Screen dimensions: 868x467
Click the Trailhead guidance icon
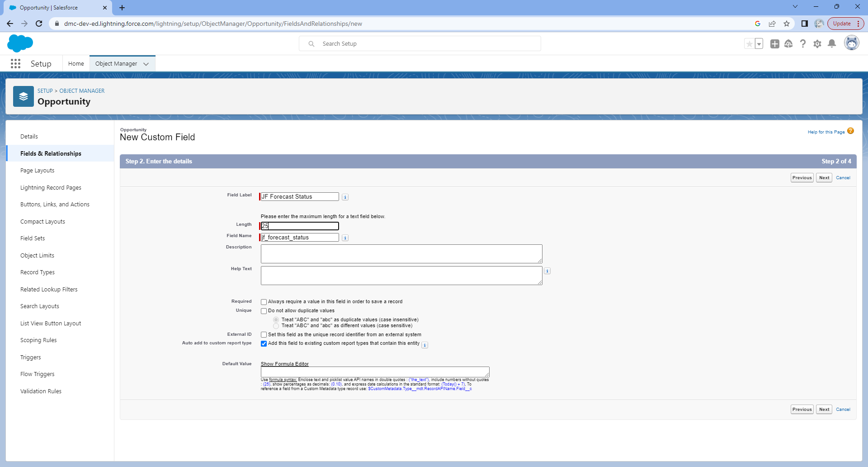788,44
